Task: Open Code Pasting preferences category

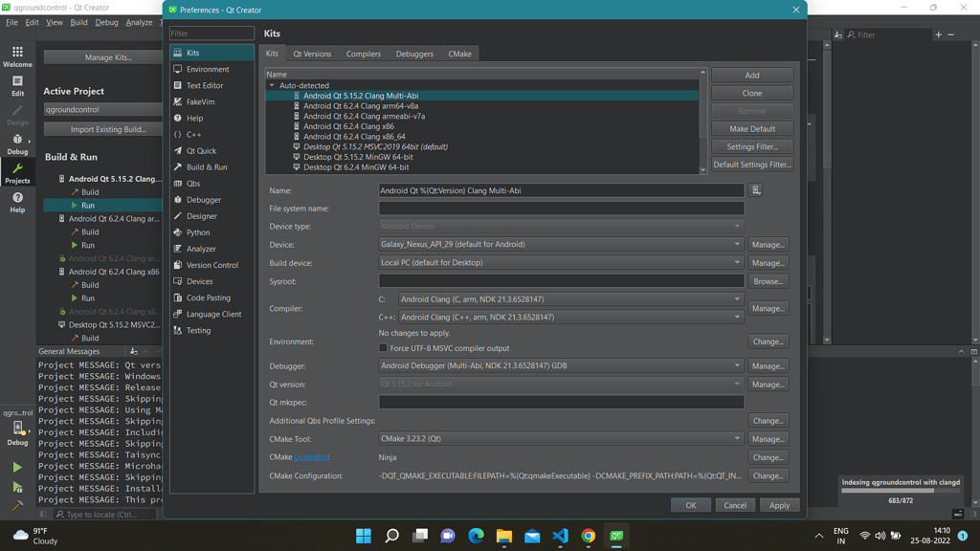Action: click(x=212, y=298)
